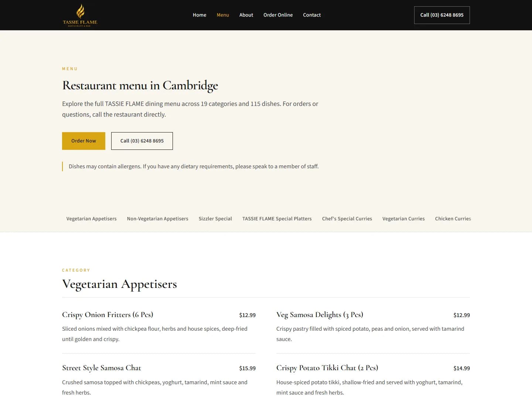Click the Restaurant menu in Cambridge heading

(x=140, y=86)
